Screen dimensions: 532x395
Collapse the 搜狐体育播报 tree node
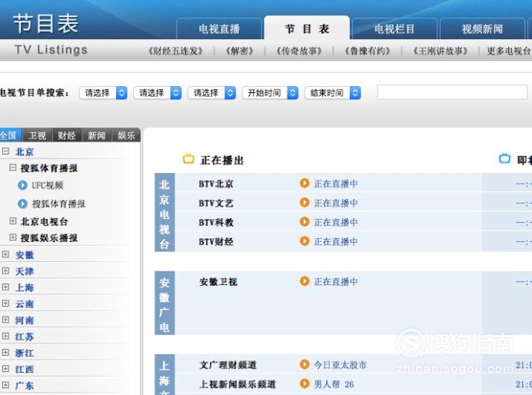pos(13,168)
